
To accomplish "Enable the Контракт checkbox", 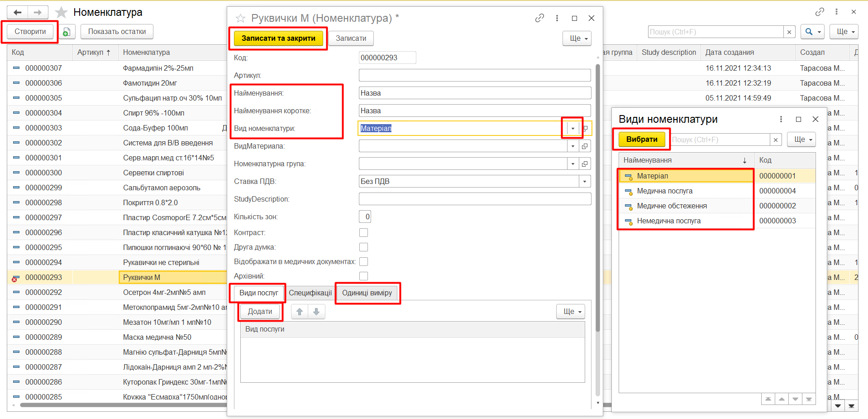I will point(363,232).
